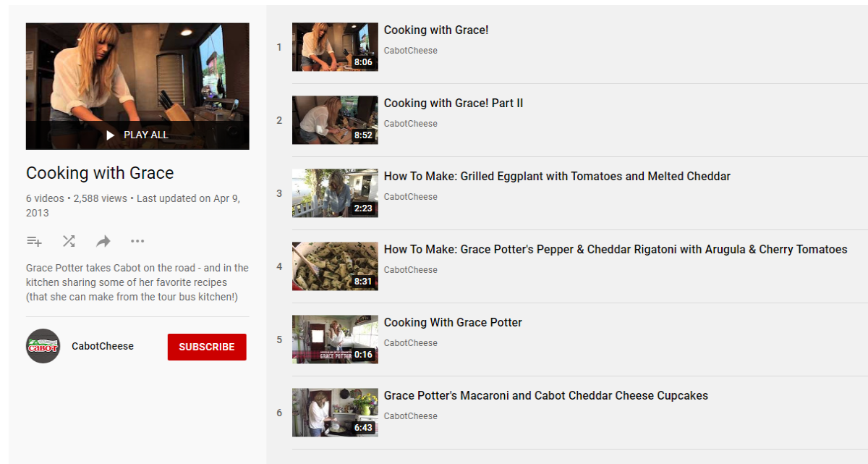
Task: Shuffle the Cooking with Grace playlist
Action: coord(69,241)
